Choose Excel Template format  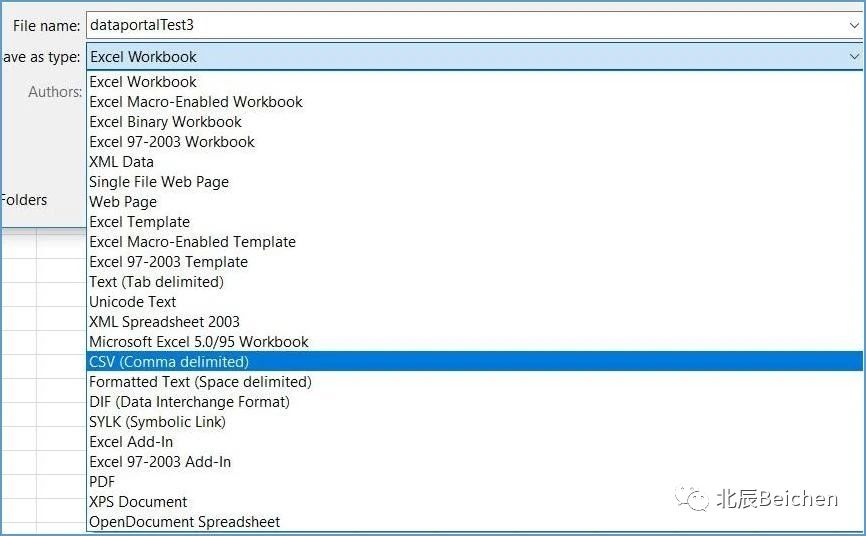(x=139, y=222)
